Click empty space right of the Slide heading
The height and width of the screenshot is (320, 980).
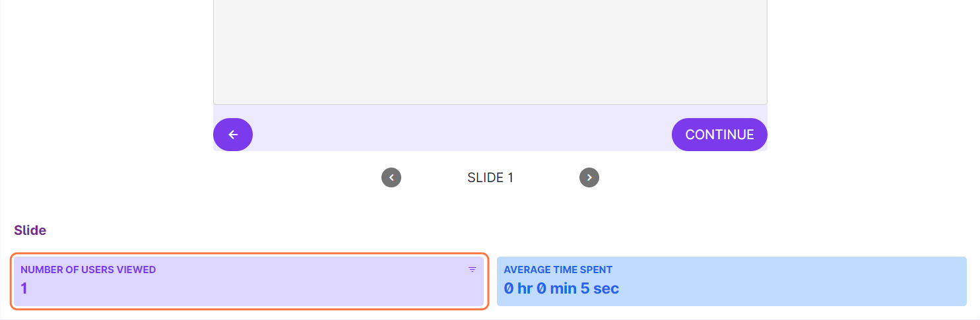462,230
